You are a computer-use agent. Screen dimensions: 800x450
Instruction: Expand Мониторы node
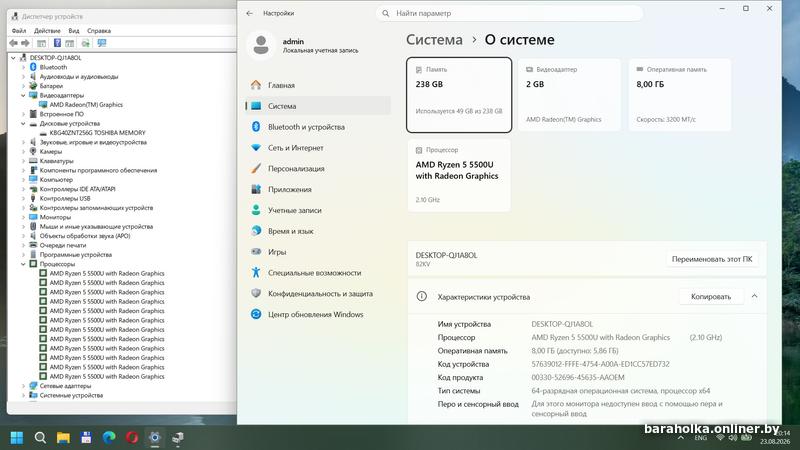[x=23, y=217]
